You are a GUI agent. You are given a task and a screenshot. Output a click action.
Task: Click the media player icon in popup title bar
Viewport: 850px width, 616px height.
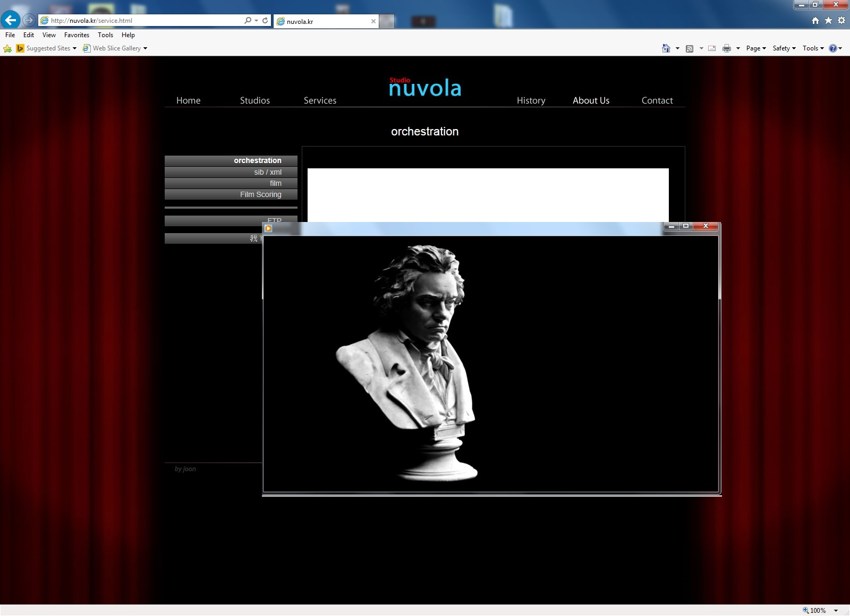pos(268,228)
